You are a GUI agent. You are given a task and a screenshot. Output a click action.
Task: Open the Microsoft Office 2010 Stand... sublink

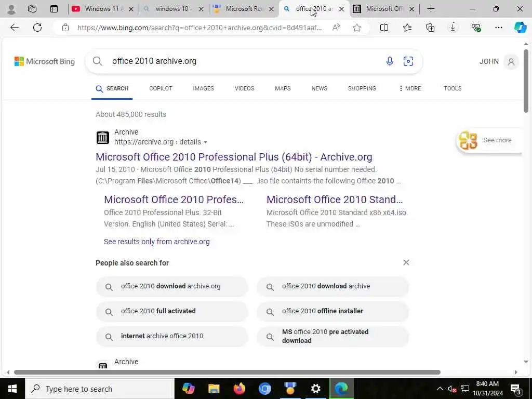[x=335, y=199]
